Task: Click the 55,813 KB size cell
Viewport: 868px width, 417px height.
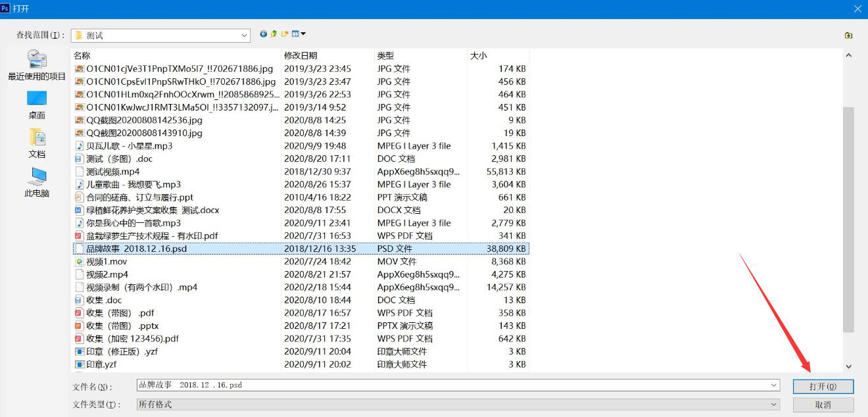Action: point(506,172)
